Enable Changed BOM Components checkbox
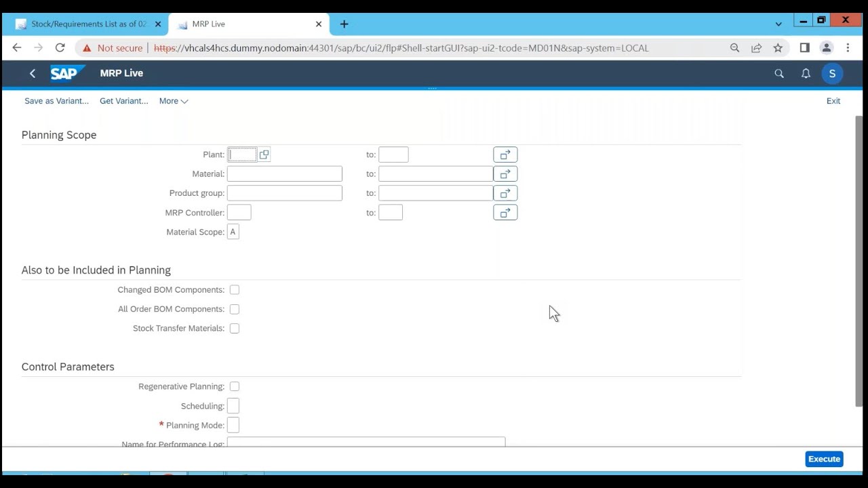Viewport: 868px width, 488px height. 234,289
